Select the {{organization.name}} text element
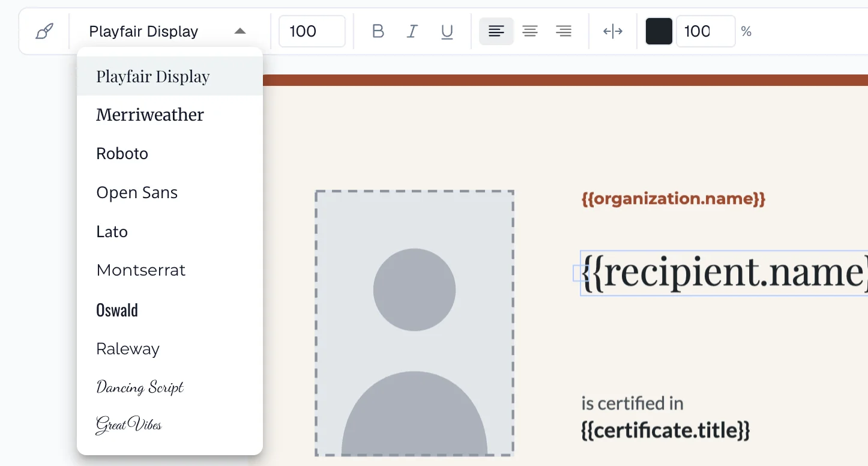The image size is (868, 466). (674, 199)
